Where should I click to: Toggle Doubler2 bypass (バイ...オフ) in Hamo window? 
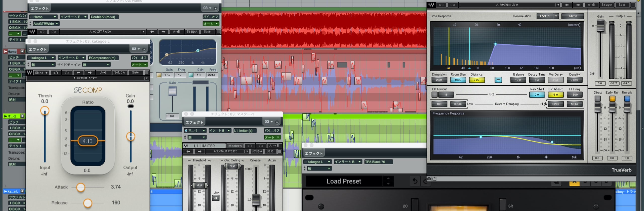(x=211, y=17)
